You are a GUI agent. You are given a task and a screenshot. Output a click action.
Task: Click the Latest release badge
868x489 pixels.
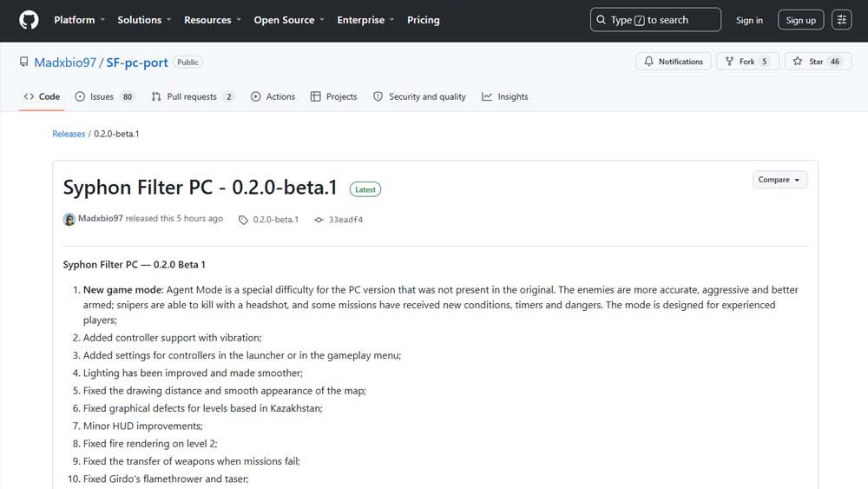coord(365,189)
